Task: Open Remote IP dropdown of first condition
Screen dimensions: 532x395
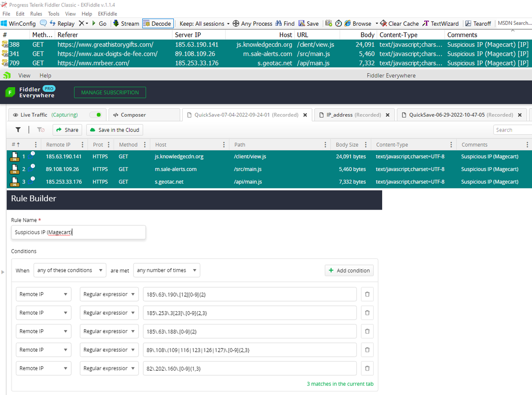Action: pos(44,294)
